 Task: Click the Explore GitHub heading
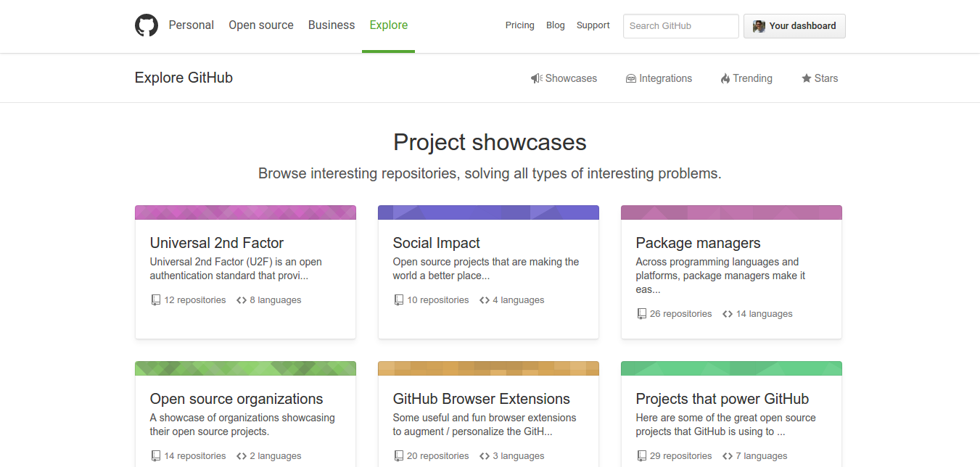(x=184, y=78)
